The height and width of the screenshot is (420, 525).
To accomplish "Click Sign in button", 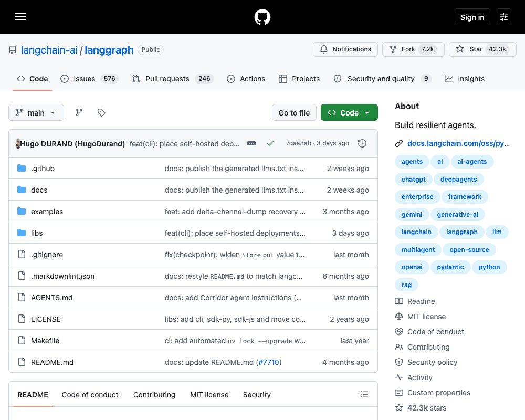I will pos(472,17).
